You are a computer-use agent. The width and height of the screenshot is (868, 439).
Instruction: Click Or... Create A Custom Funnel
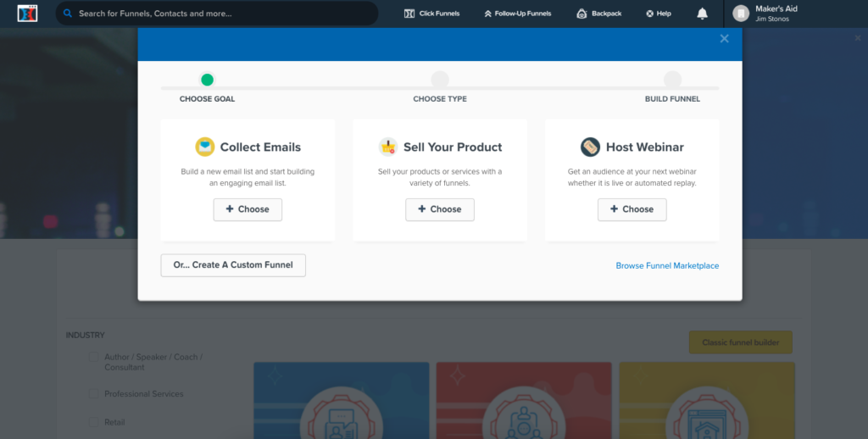coord(233,265)
